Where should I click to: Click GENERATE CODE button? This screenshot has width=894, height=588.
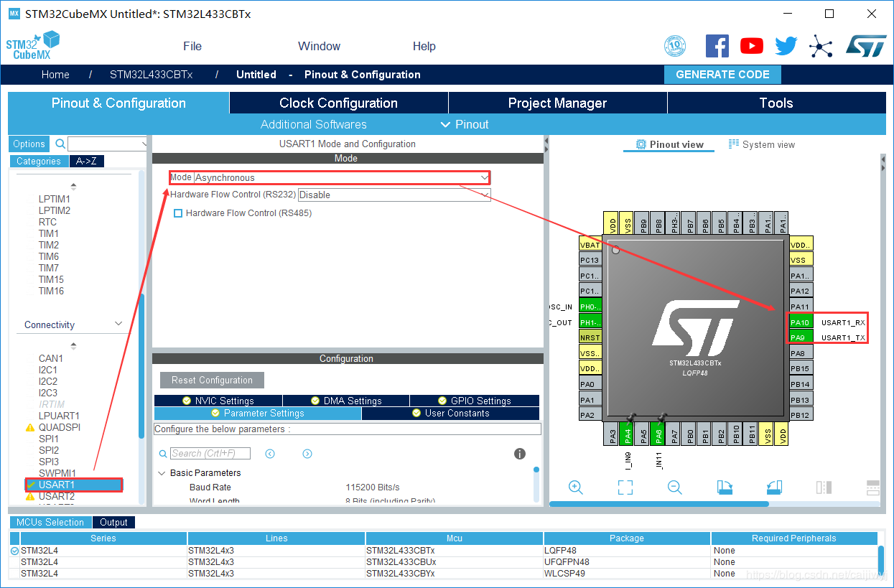722,74
